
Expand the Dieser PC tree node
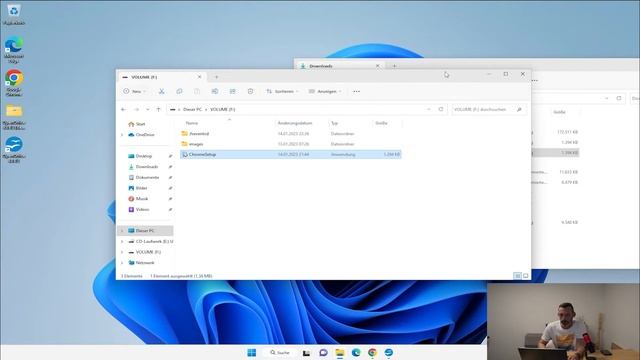pos(122,231)
